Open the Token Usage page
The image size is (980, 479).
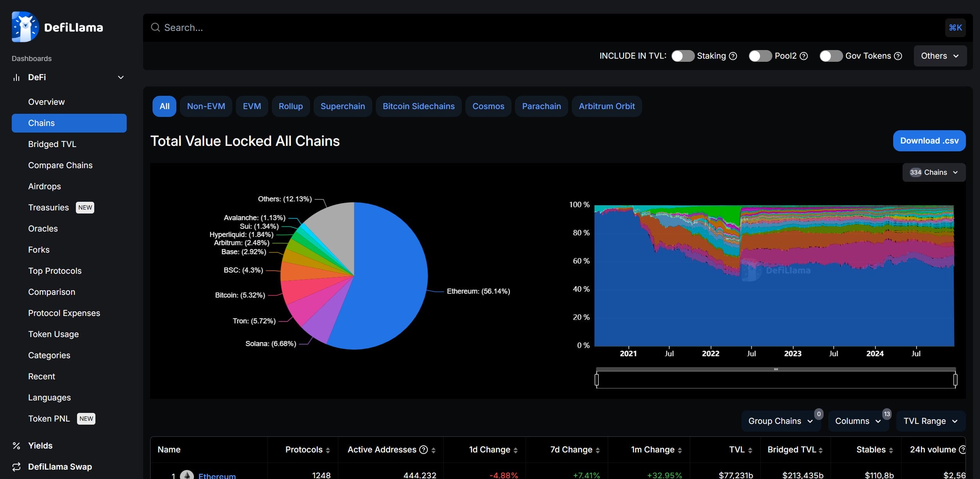(x=54, y=334)
